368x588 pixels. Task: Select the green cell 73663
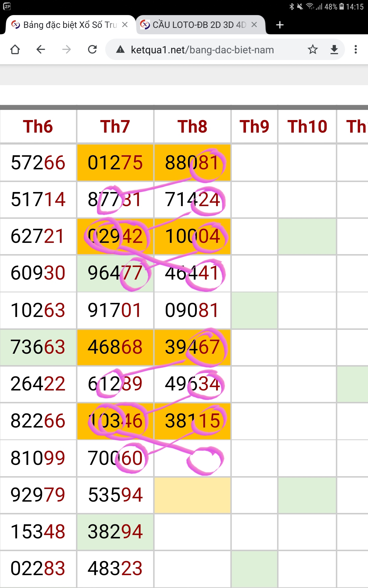point(38,347)
